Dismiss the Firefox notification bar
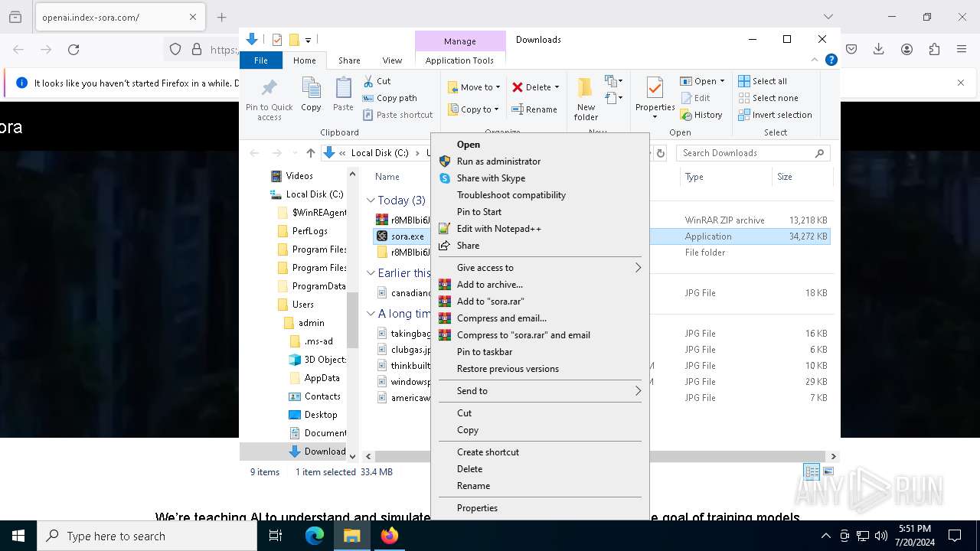 [x=961, y=83]
